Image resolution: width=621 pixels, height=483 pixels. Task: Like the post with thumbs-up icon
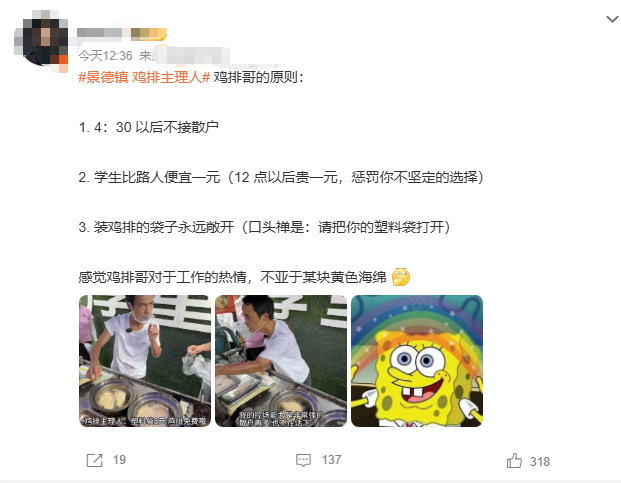point(514,461)
